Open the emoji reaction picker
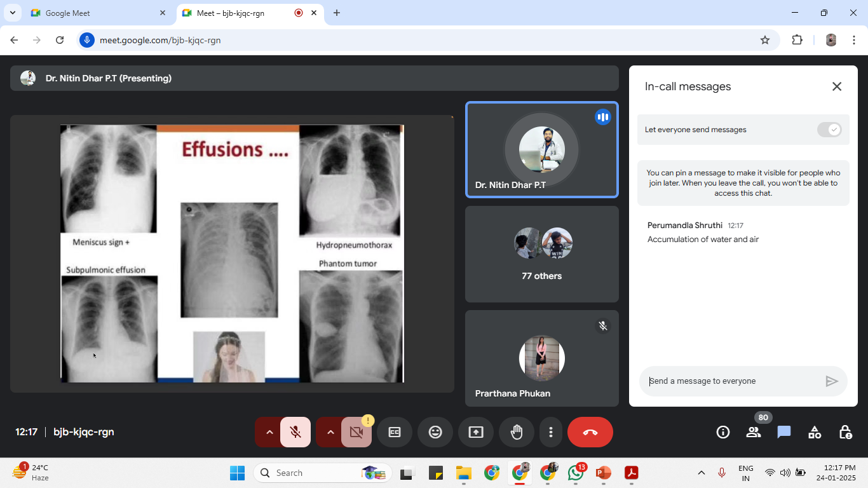868x488 pixels. point(435,432)
